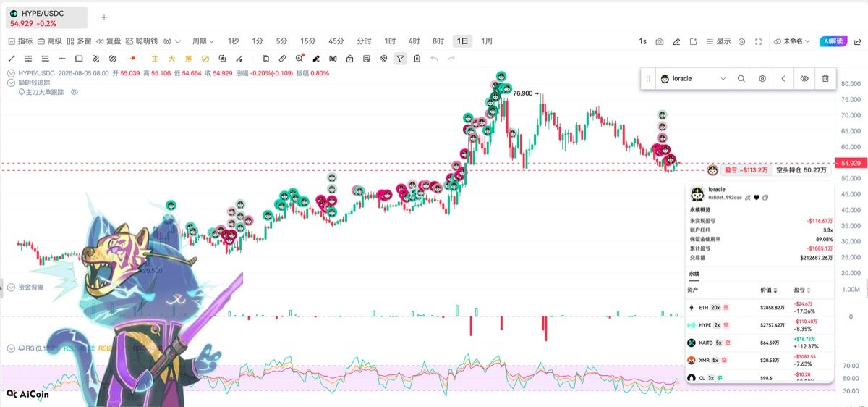This screenshot has height=407, width=868.
Task: Open the 周期 period dropdown
Action: tap(203, 41)
